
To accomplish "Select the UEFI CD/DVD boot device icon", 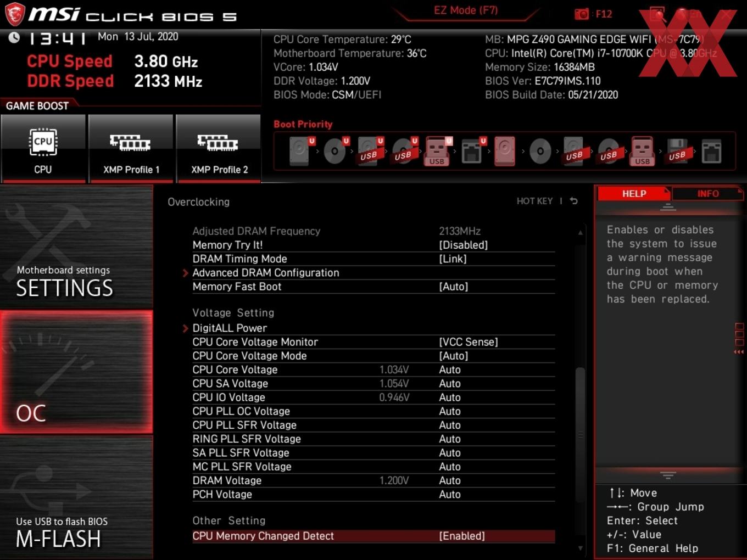I will 335,151.
